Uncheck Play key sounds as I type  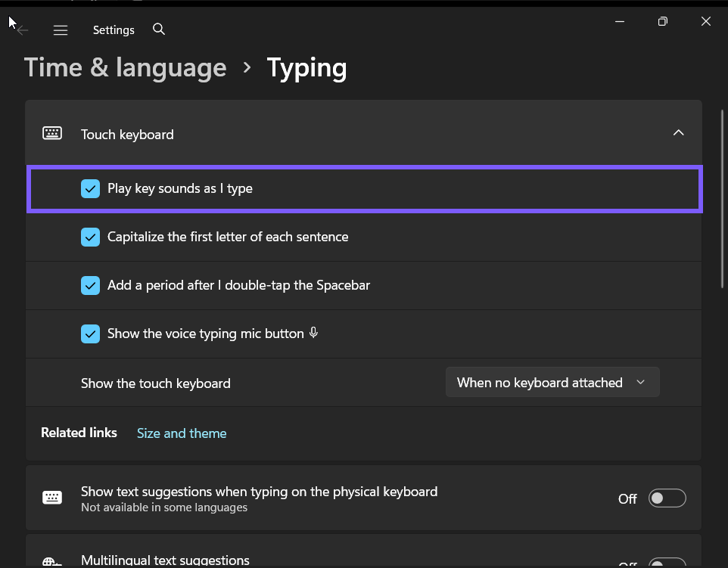coord(90,189)
